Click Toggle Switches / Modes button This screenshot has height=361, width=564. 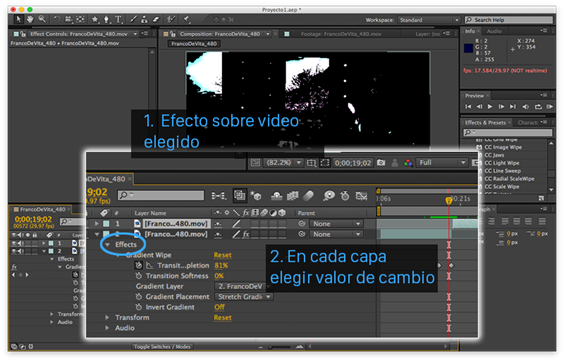tap(162, 347)
